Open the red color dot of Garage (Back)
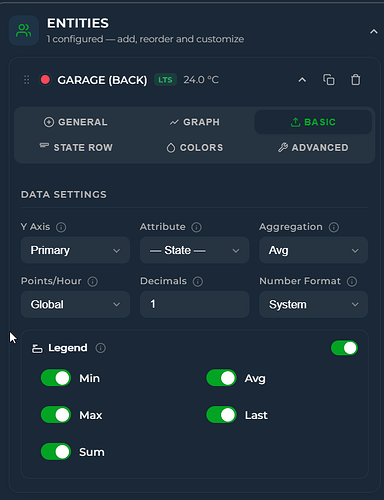Viewport: 384px width, 500px height. pos(45,80)
